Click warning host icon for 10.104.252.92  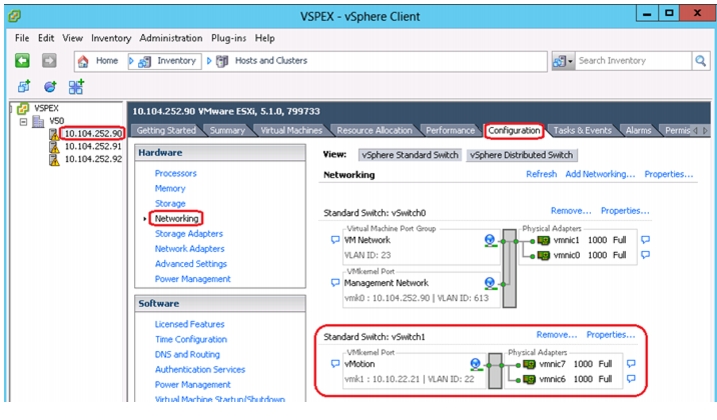(54, 160)
